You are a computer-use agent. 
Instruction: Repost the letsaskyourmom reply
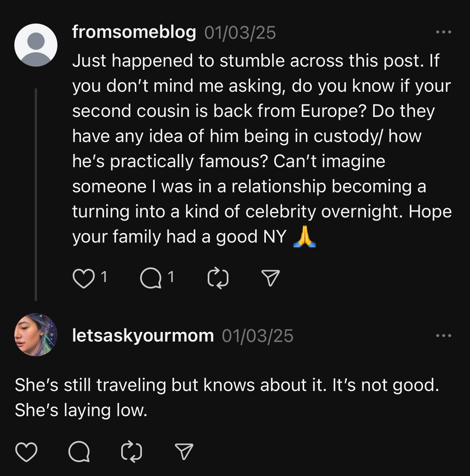[132, 452]
